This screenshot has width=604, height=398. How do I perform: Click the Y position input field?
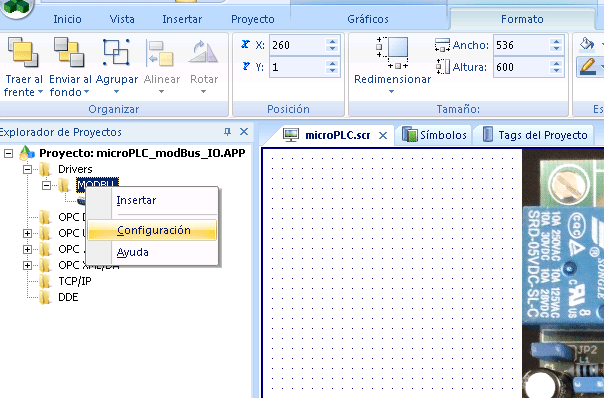(x=297, y=67)
